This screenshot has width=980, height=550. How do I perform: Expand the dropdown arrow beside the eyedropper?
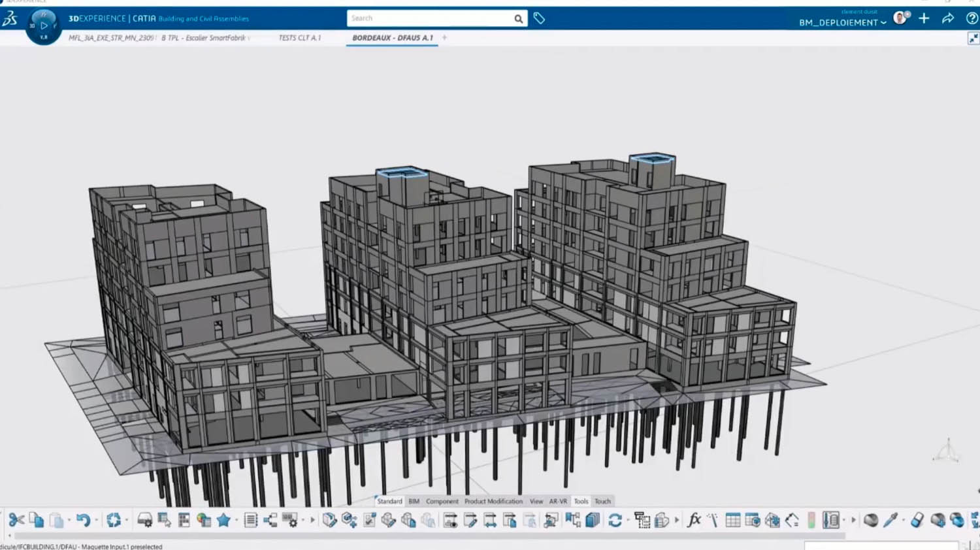(904, 521)
